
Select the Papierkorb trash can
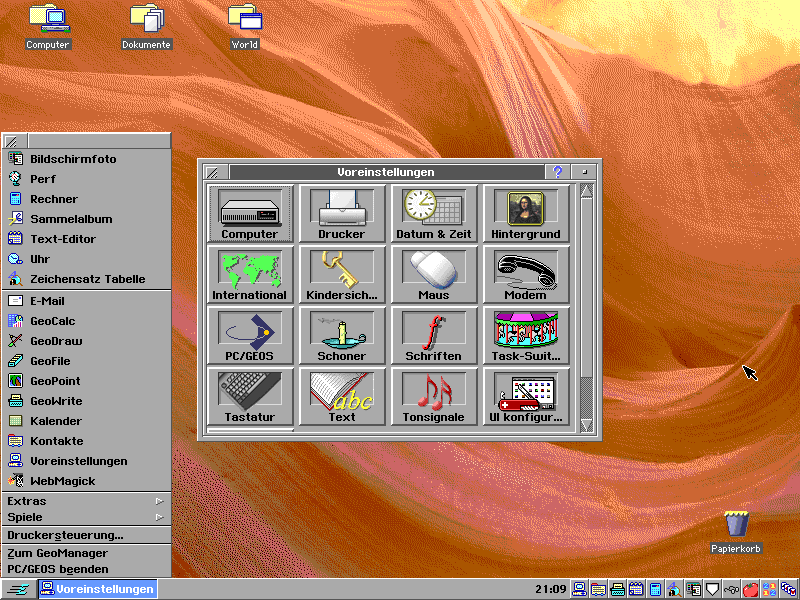(736, 532)
